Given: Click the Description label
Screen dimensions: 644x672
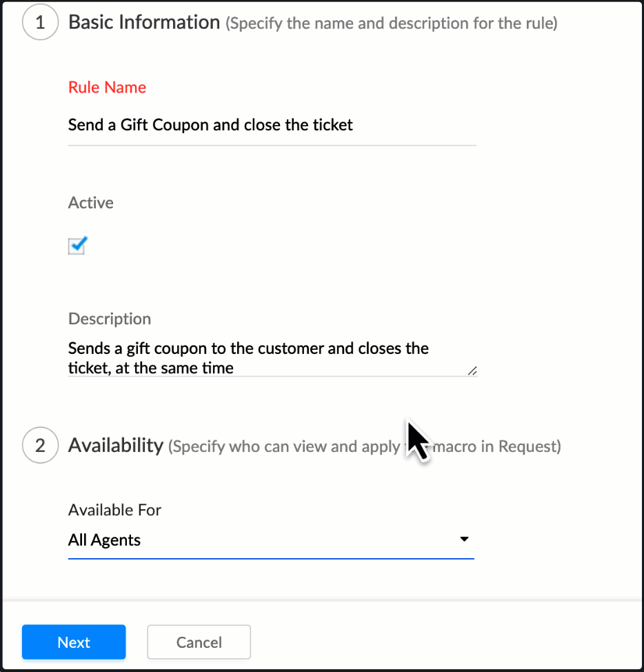Looking at the screenshot, I should [110, 319].
